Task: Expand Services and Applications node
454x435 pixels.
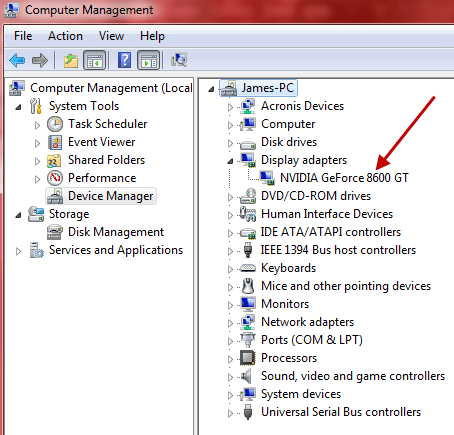Action: [18, 251]
